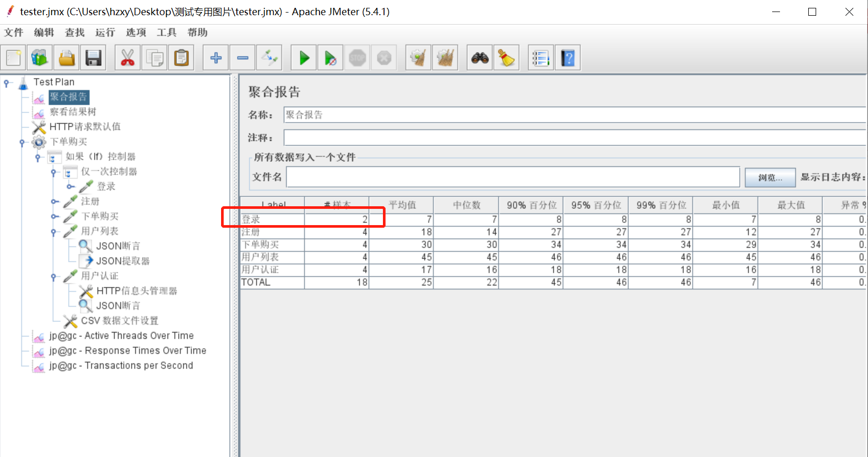
Task: Select jp@gc - Transactions per Second
Action: (x=121, y=365)
